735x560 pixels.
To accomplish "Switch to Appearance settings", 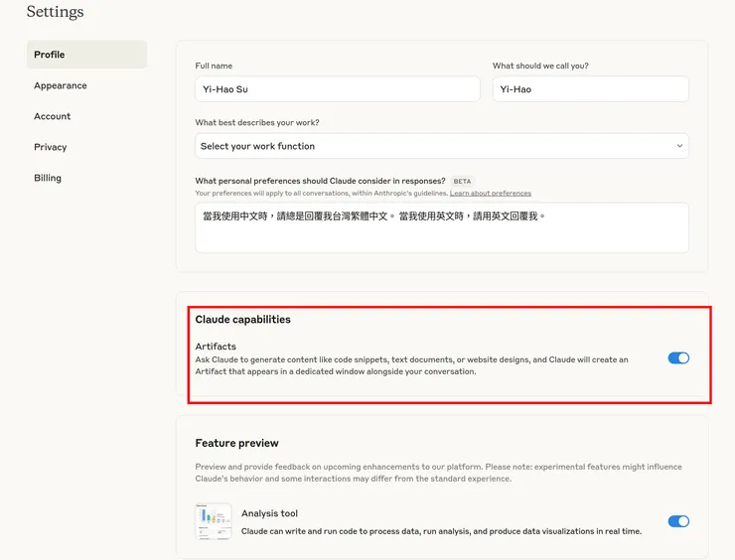I will click(x=61, y=85).
